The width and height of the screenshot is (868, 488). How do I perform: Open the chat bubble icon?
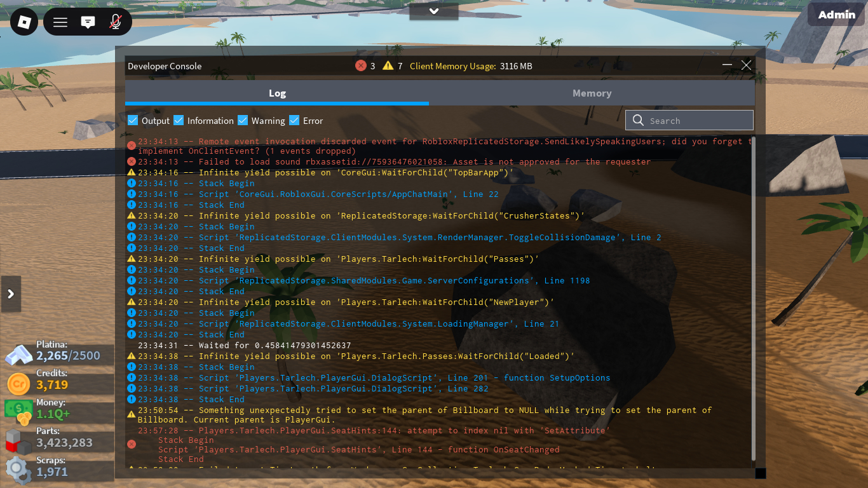tap(88, 22)
